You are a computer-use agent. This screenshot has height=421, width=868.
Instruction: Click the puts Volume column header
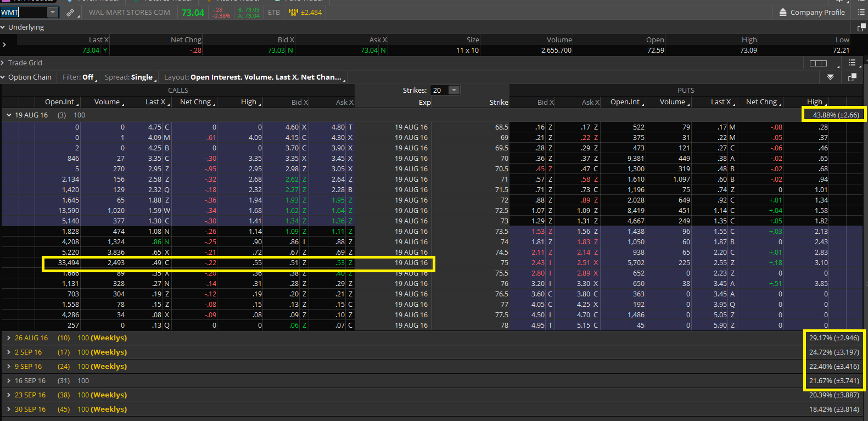[674, 102]
